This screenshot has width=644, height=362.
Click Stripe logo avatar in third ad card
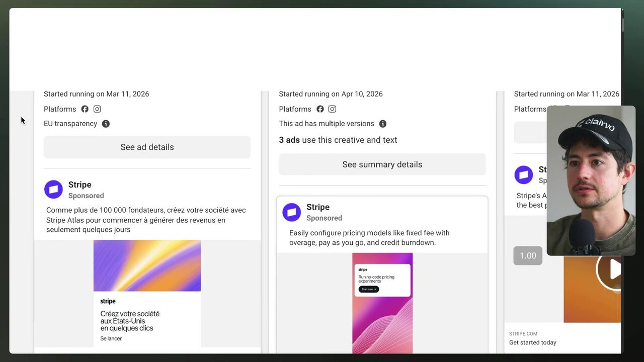point(523,175)
